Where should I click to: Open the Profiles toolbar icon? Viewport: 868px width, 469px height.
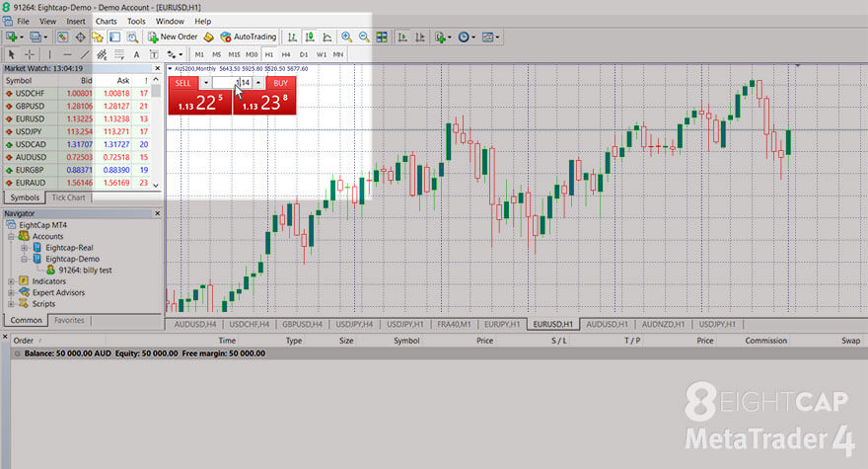pyautogui.click(x=36, y=38)
